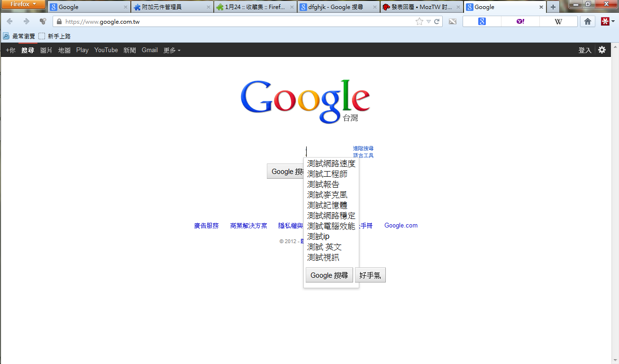Viewport: 619px width, 364px height.
Task: Click the Wikipedia search engine icon
Action: tap(558, 21)
